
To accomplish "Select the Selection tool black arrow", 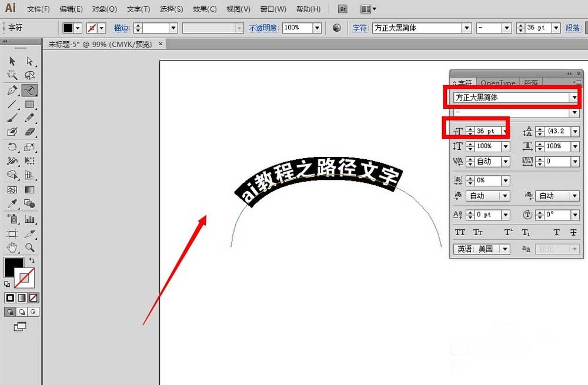I will point(12,61).
